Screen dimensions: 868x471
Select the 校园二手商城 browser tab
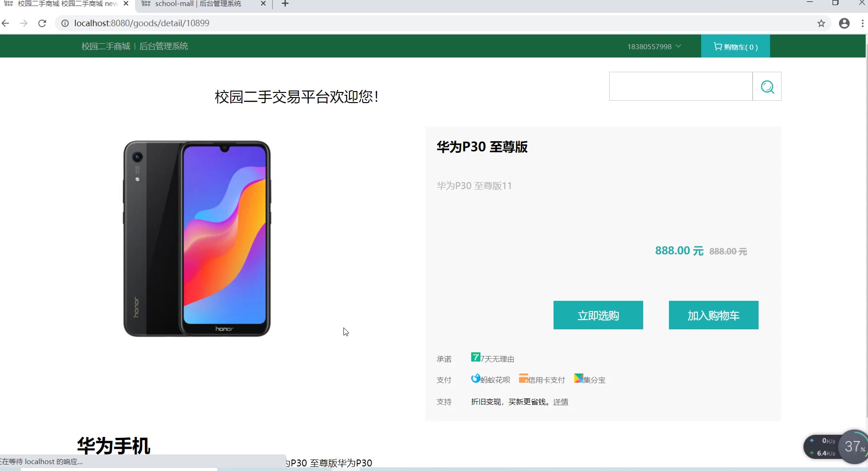click(67, 4)
